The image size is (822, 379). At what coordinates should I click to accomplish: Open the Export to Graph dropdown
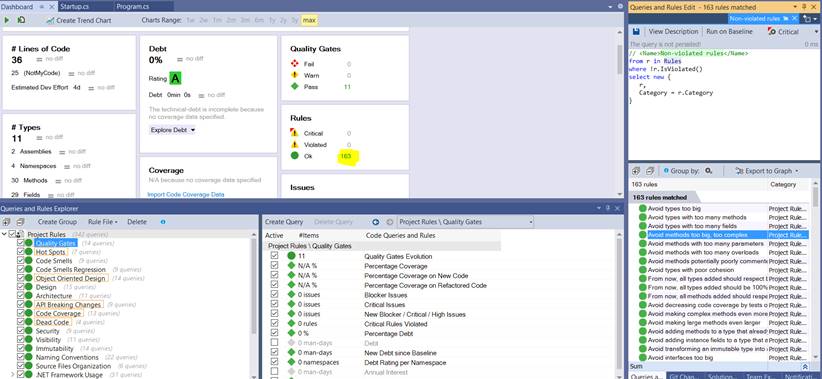tap(797, 171)
